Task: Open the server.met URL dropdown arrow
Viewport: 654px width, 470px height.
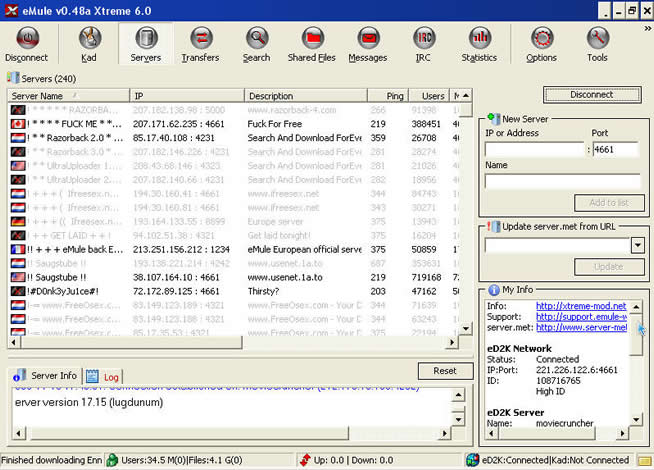Action: [638, 245]
